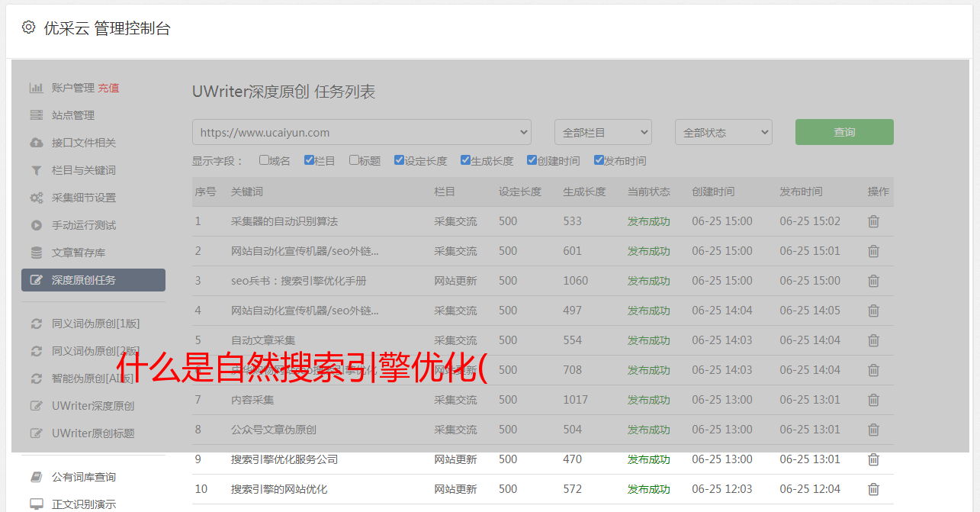The height and width of the screenshot is (512, 980).
Task: Click the 采集细节设置 gears icon
Action: tap(36, 198)
